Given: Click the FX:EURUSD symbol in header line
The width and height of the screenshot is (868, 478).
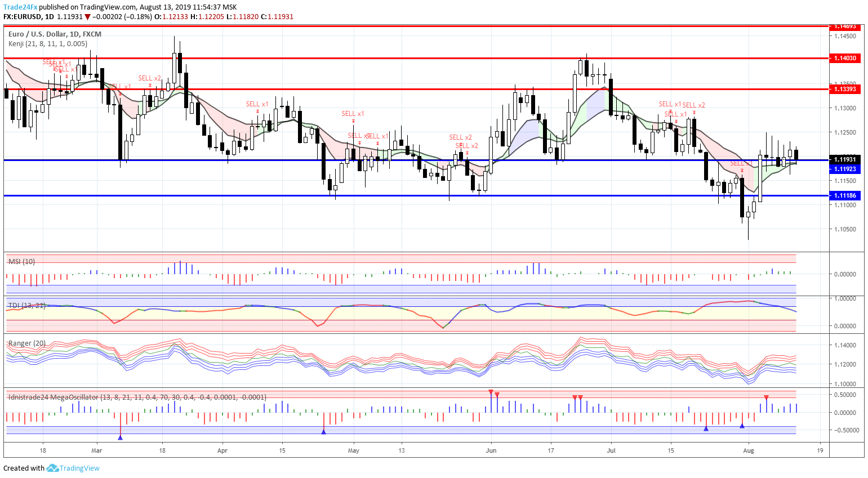Looking at the screenshot, I should (x=23, y=17).
